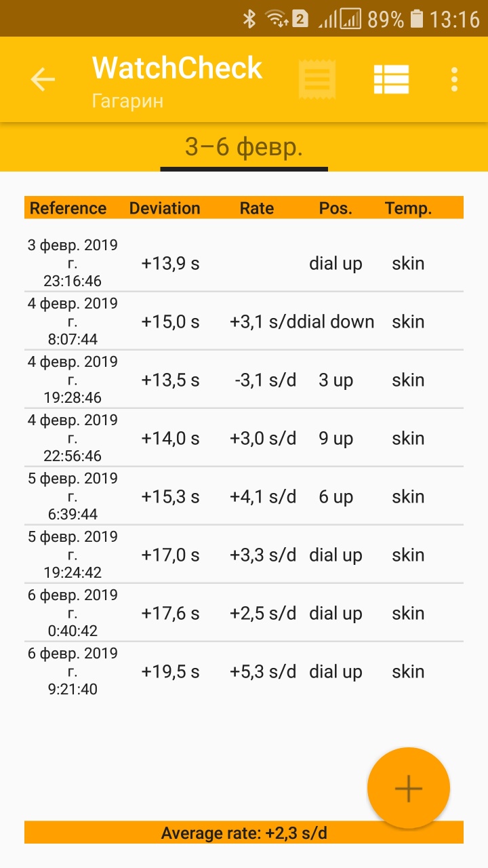This screenshot has width=488, height=868.
Task: Tap the back arrow icon
Action: 42,80
